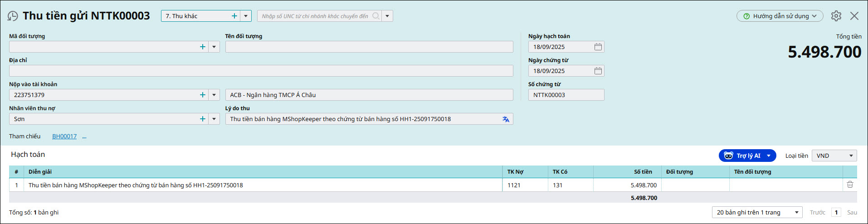
Task: Open the Ngày hạch toán calendar picker
Action: pos(598,47)
